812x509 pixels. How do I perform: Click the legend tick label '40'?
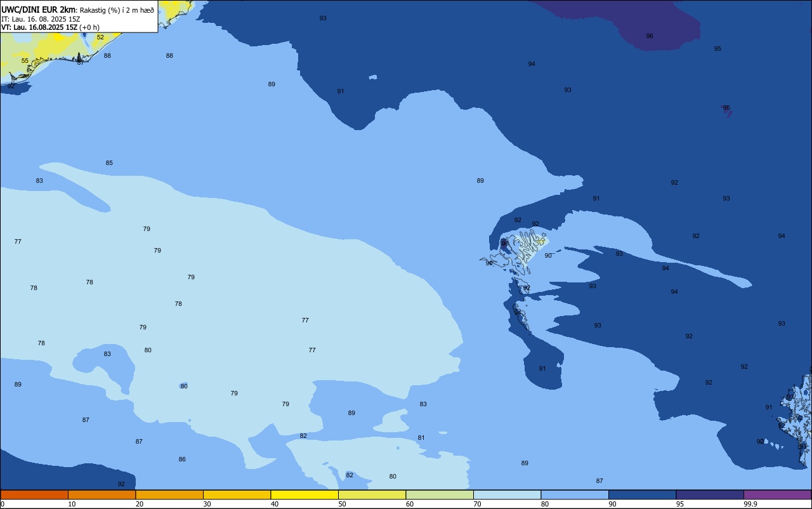point(275,504)
